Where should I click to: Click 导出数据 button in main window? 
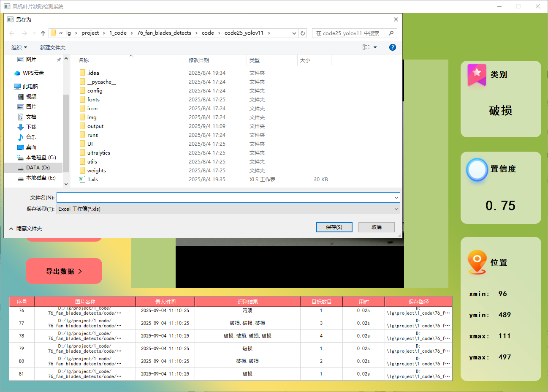click(x=64, y=271)
